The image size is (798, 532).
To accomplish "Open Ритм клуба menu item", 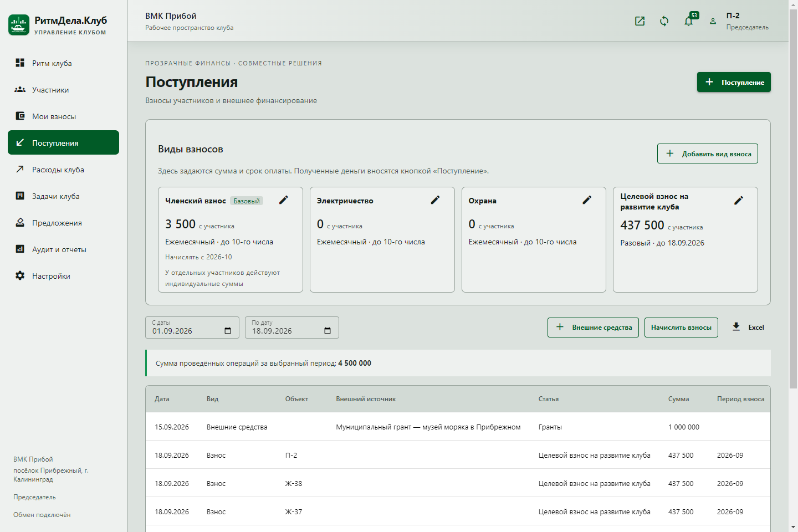I will pyautogui.click(x=63, y=63).
